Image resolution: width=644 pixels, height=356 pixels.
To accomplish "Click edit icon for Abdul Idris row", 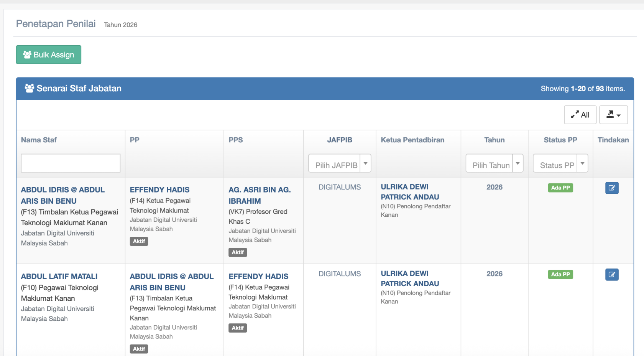I will [x=612, y=188].
